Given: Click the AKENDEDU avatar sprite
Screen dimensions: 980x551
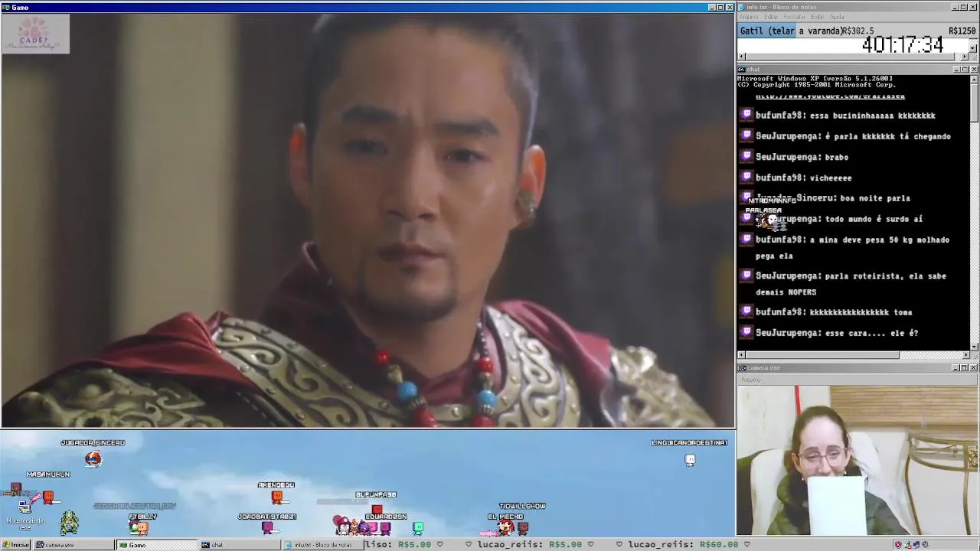Looking at the screenshot, I should click(x=277, y=497).
